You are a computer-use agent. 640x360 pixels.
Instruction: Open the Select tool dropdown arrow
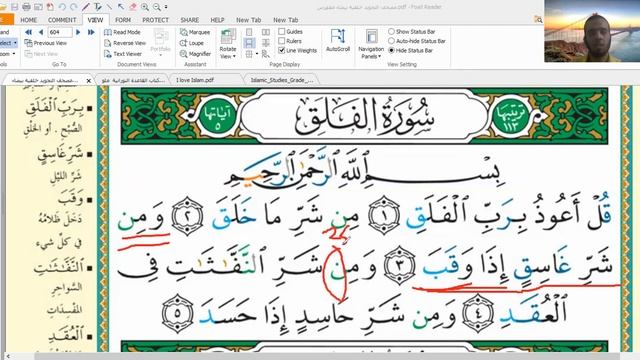(x=16, y=43)
